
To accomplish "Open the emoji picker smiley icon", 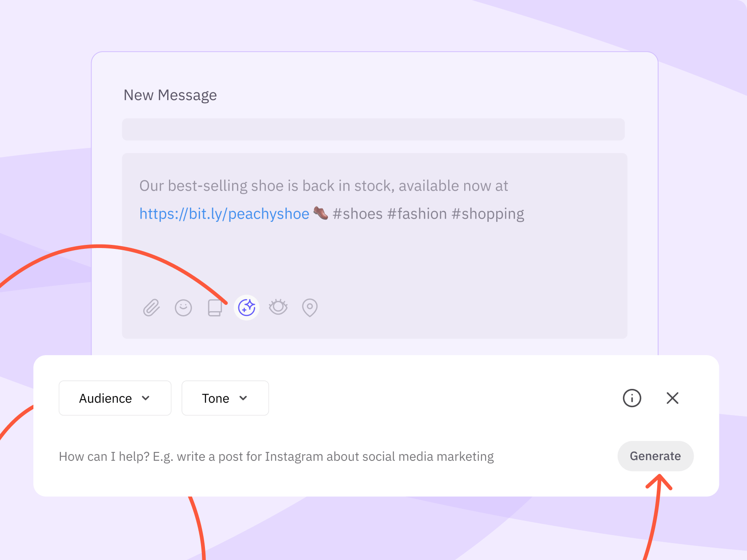I will click(x=183, y=308).
